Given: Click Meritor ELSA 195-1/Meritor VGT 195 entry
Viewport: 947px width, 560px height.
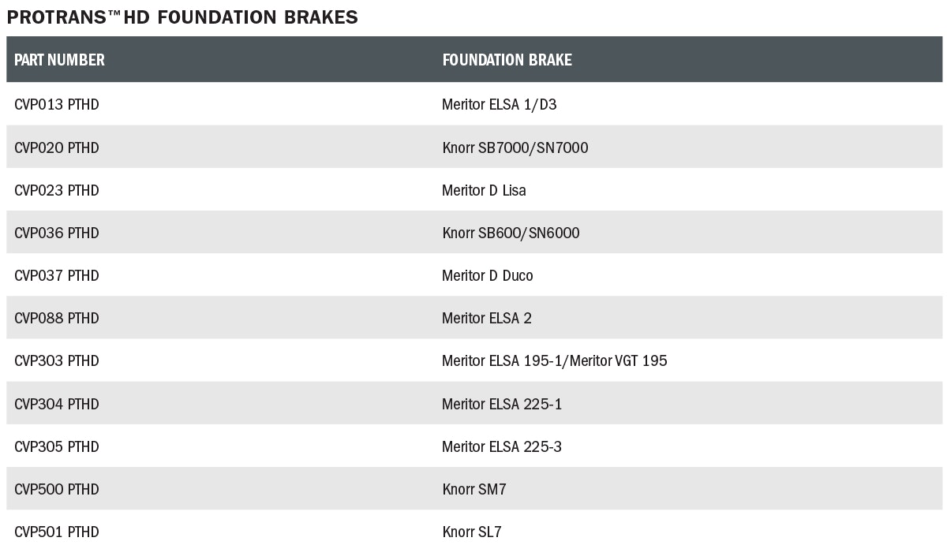Looking at the screenshot, I should click(554, 360).
